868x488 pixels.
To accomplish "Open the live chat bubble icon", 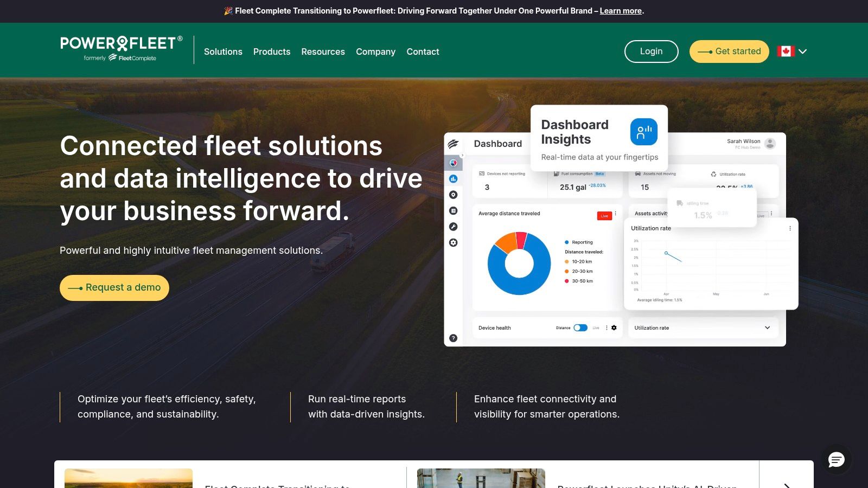I will point(837,460).
